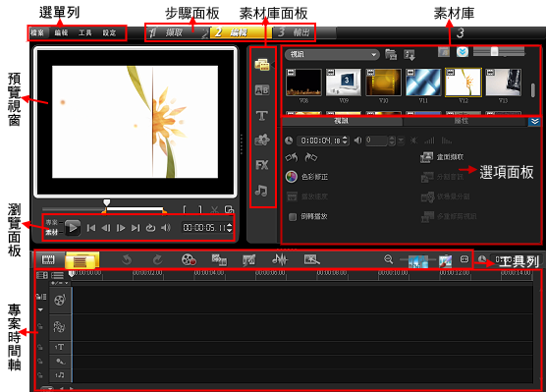
Task: Click the Redo arrow in toolbar
Action: tap(158, 260)
